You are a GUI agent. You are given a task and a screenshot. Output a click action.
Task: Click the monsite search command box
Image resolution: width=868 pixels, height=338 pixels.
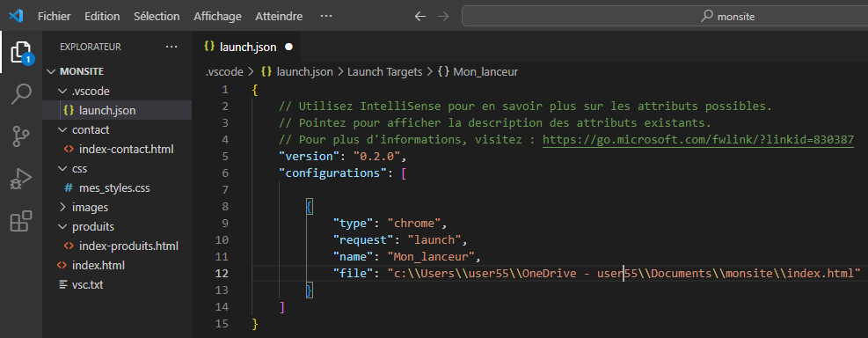[664, 16]
